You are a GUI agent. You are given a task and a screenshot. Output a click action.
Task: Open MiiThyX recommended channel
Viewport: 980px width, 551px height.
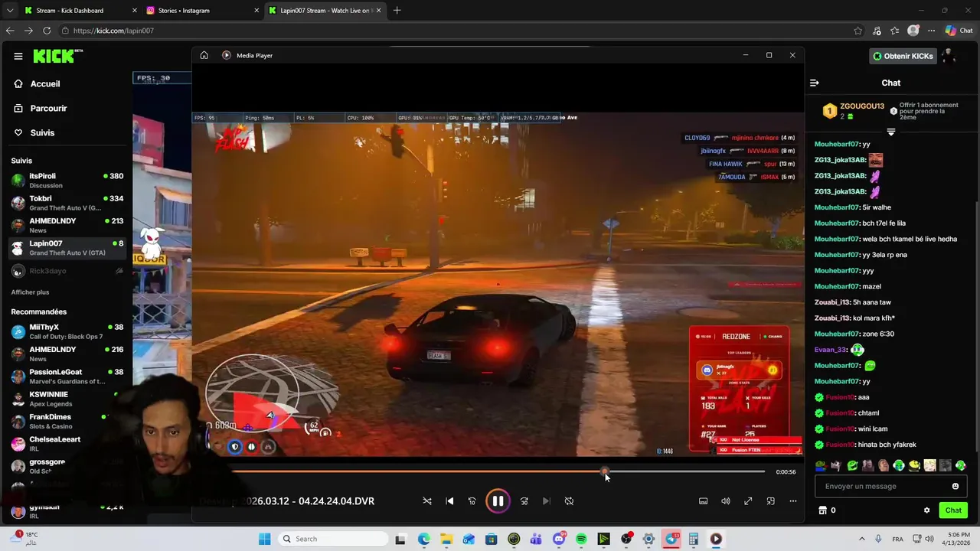point(67,331)
